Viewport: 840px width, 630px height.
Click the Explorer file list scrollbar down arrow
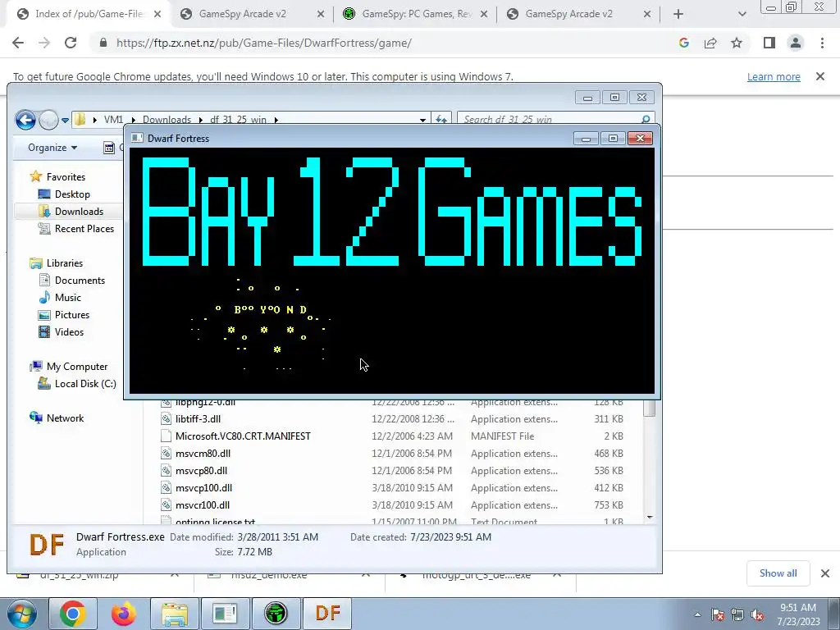(x=650, y=518)
